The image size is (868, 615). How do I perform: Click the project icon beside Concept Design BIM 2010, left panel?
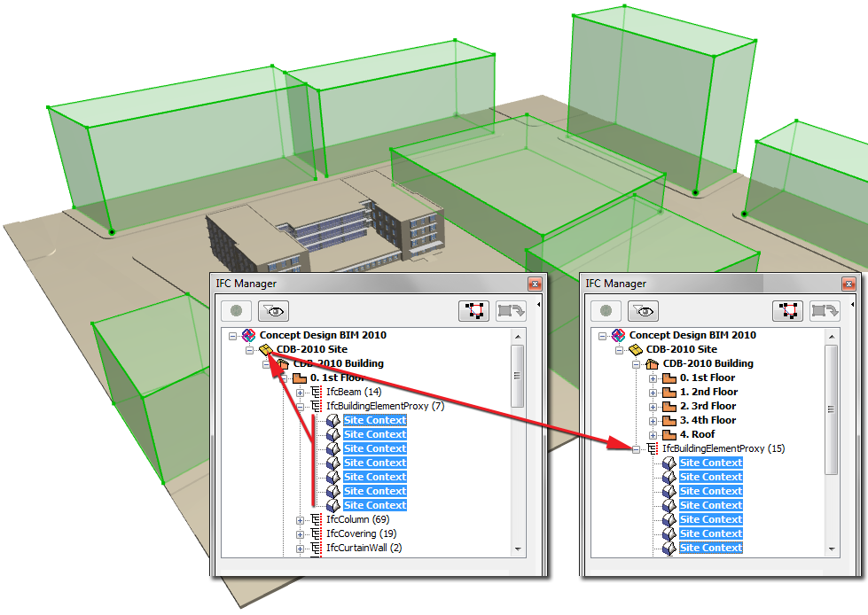[x=248, y=335]
